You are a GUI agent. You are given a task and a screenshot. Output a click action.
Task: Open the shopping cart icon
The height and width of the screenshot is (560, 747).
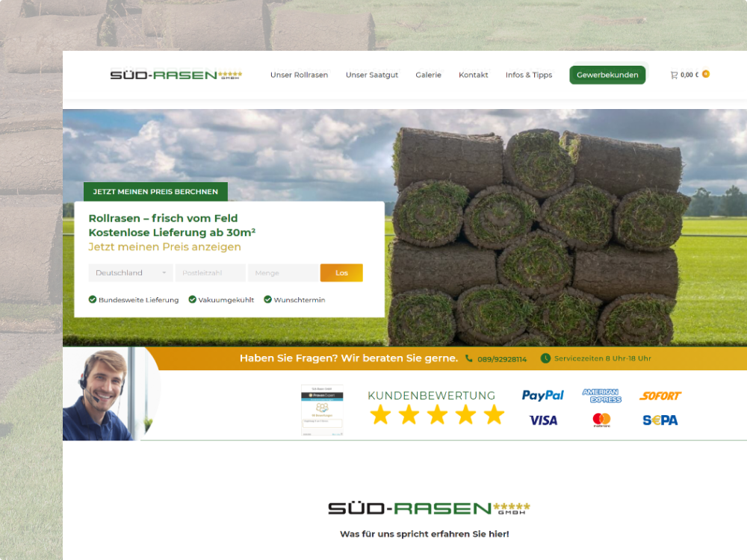674,75
